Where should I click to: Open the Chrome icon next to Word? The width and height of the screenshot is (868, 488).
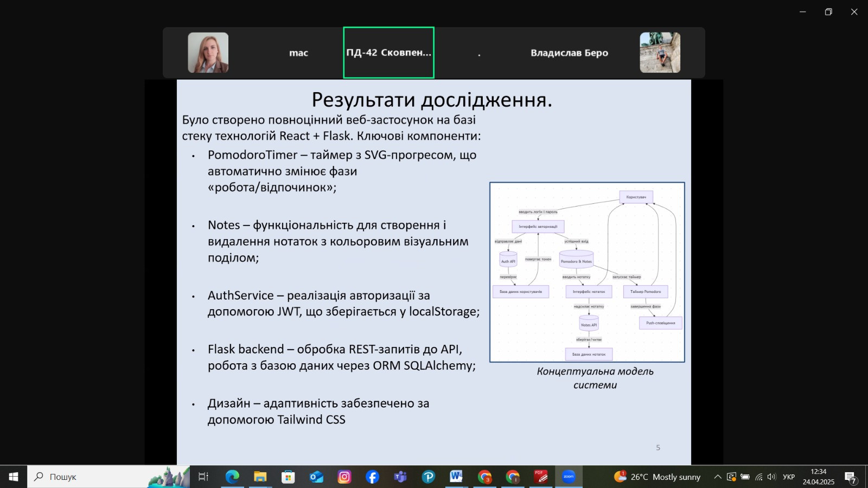pos(484,477)
